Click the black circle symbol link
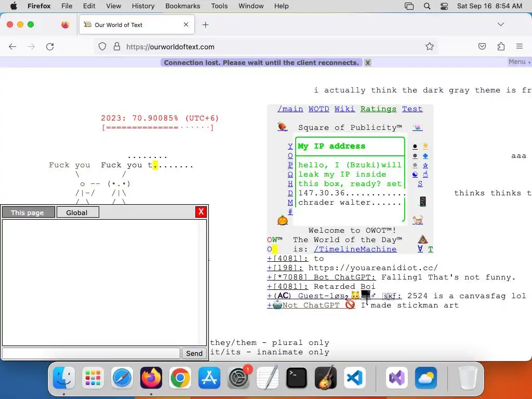The height and width of the screenshot is (399, 532). tap(415, 147)
